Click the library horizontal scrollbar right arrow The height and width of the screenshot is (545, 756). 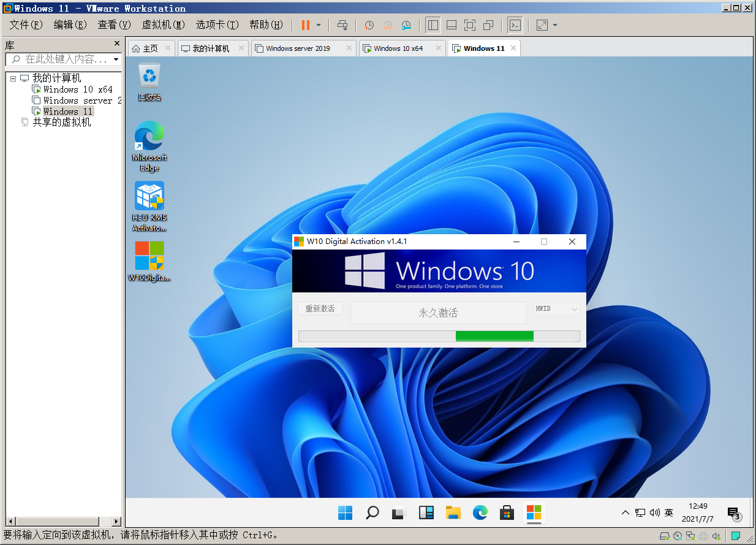(116, 521)
